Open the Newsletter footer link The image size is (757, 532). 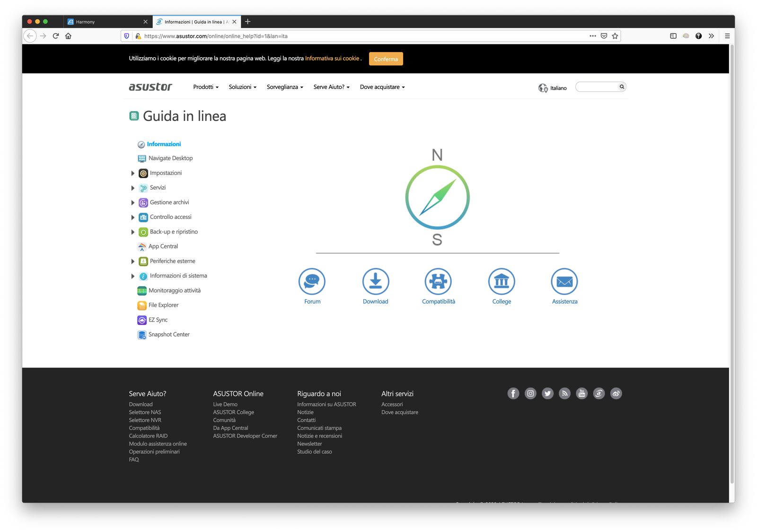click(x=309, y=444)
